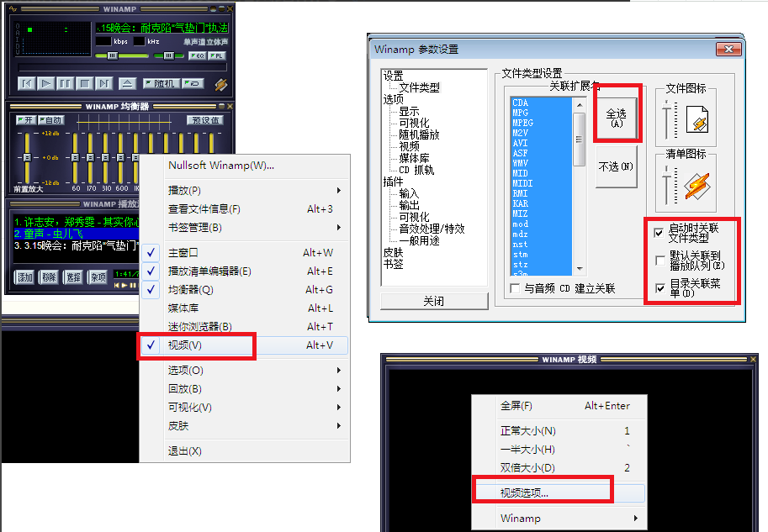768x532 pixels.
Task: Click the Winamp song seek bar
Action: [x=122, y=67]
